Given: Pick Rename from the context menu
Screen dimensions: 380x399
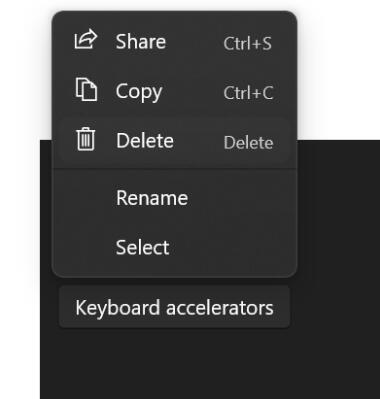Looking at the screenshot, I should 152,198.
